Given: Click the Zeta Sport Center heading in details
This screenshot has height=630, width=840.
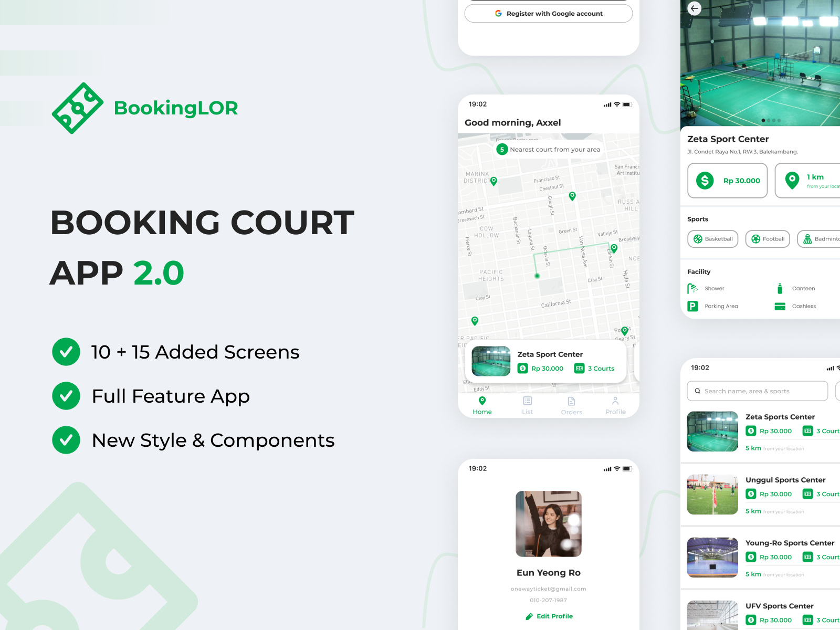Looking at the screenshot, I should (x=728, y=139).
